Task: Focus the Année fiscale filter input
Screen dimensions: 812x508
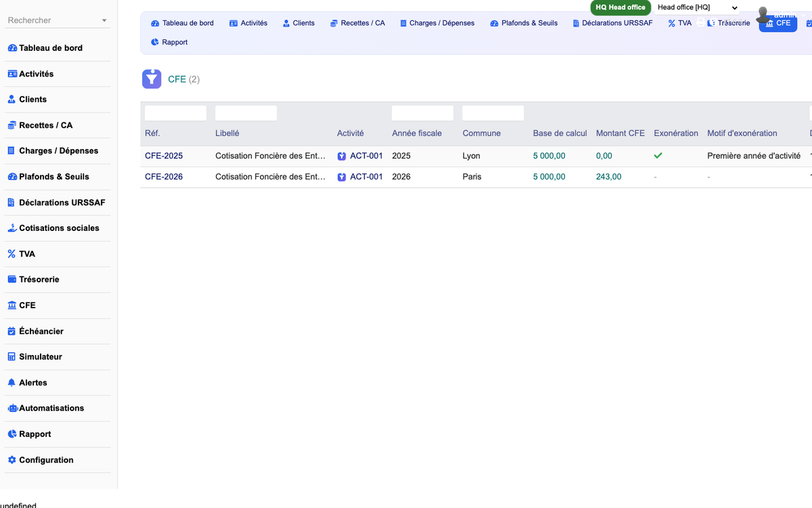Action: [422, 113]
